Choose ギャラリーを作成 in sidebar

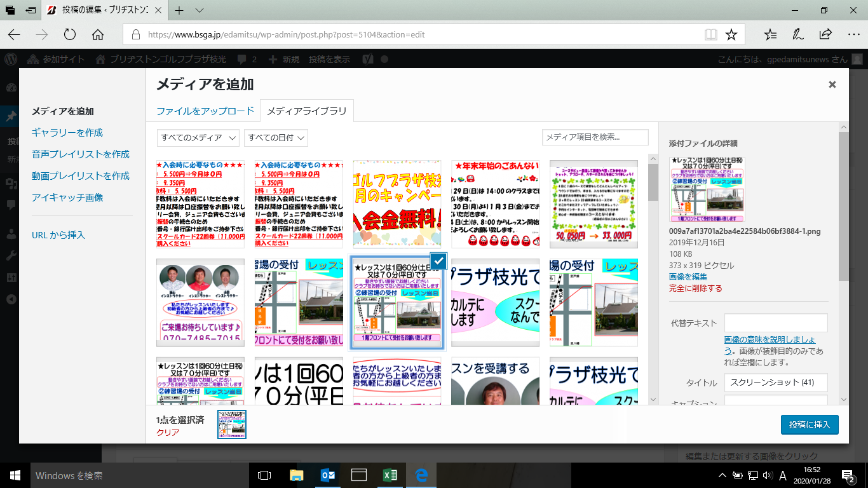click(67, 133)
